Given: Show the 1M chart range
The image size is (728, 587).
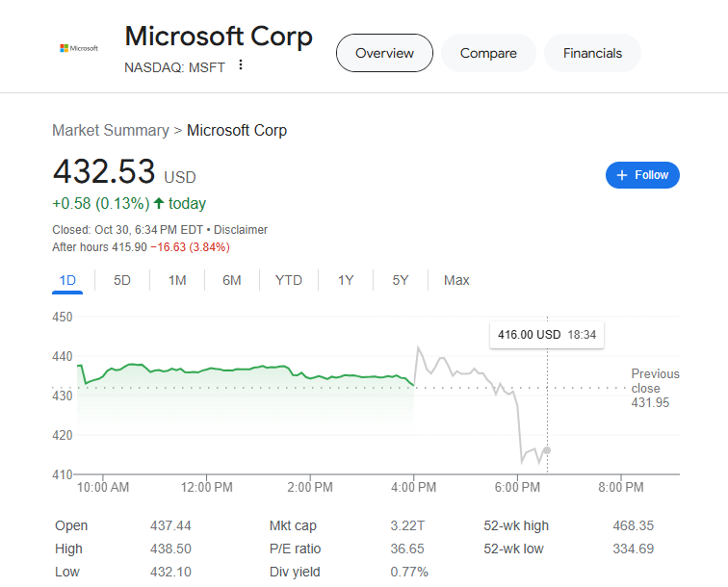Looking at the screenshot, I should click(x=177, y=280).
